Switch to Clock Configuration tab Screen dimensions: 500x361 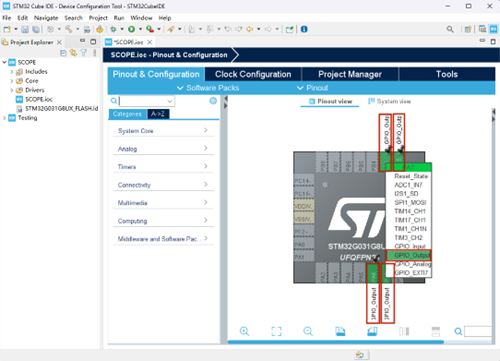tap(253, 74)
